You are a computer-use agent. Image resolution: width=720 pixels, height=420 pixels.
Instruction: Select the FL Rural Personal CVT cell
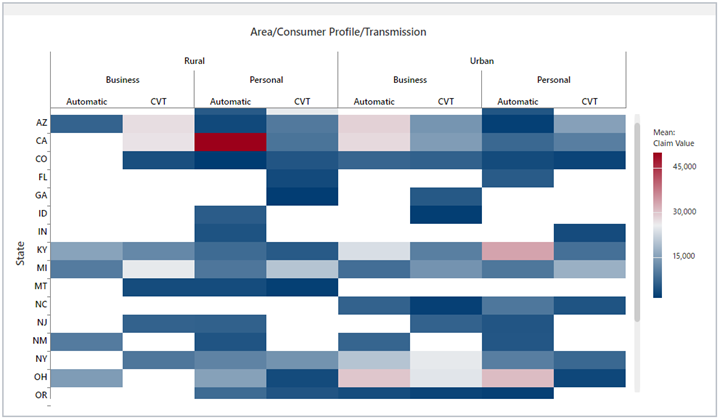pos(302,178)
